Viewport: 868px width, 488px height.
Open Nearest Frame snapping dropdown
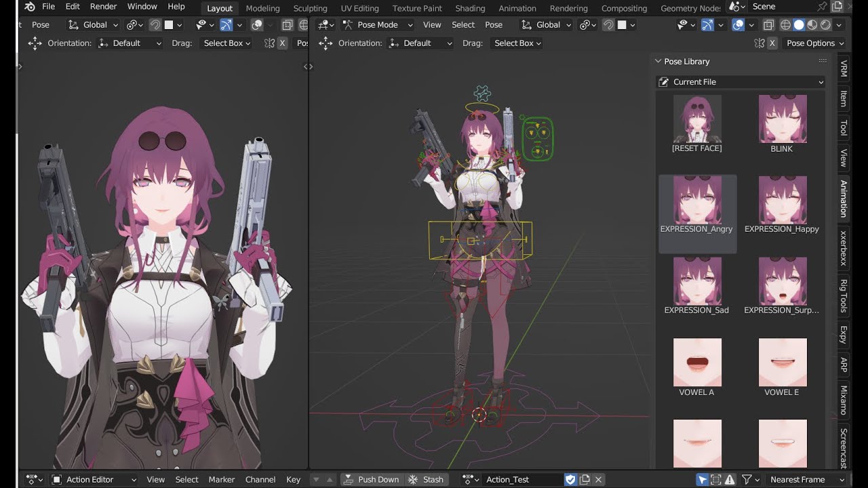807,479
